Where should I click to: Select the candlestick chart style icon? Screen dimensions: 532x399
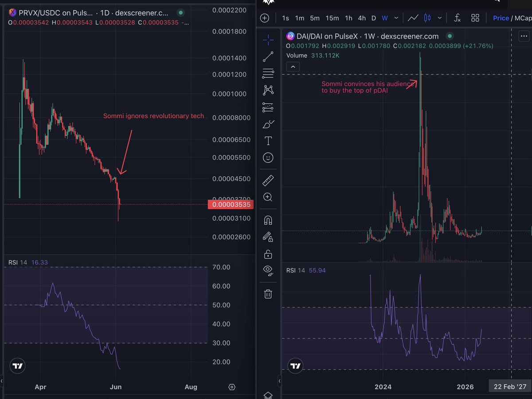(427, 18)
